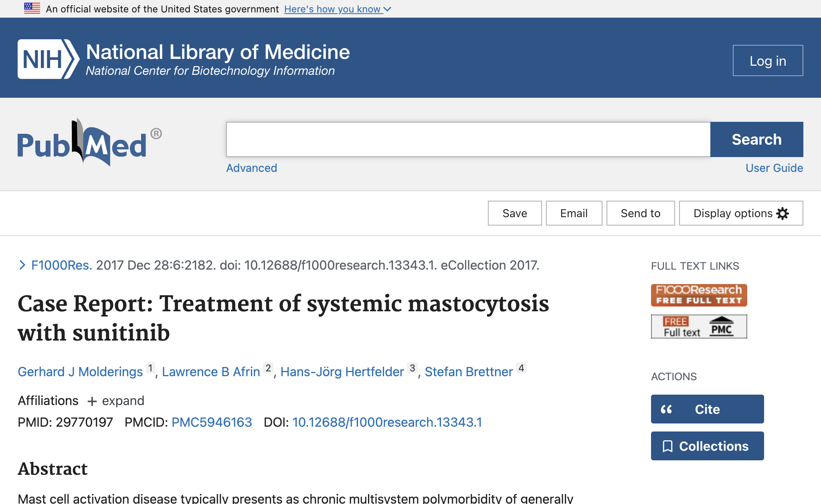Click the Collections button
Image resolution: width=821 pixels, height=504 pixels.
pos(707,446)
